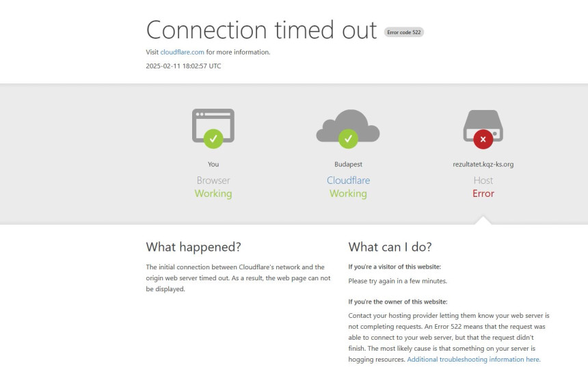
Task: Click the Error code 522 badge
Action: point(404,32)
